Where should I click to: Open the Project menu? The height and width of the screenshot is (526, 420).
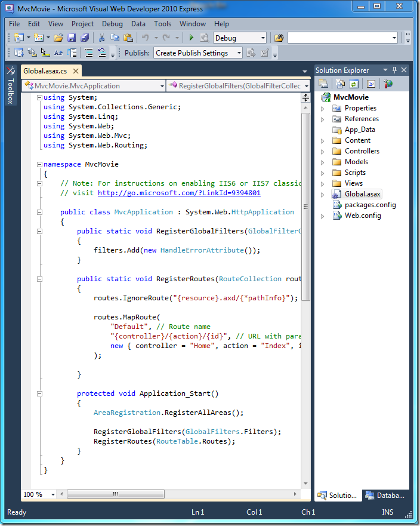(82, 24)
